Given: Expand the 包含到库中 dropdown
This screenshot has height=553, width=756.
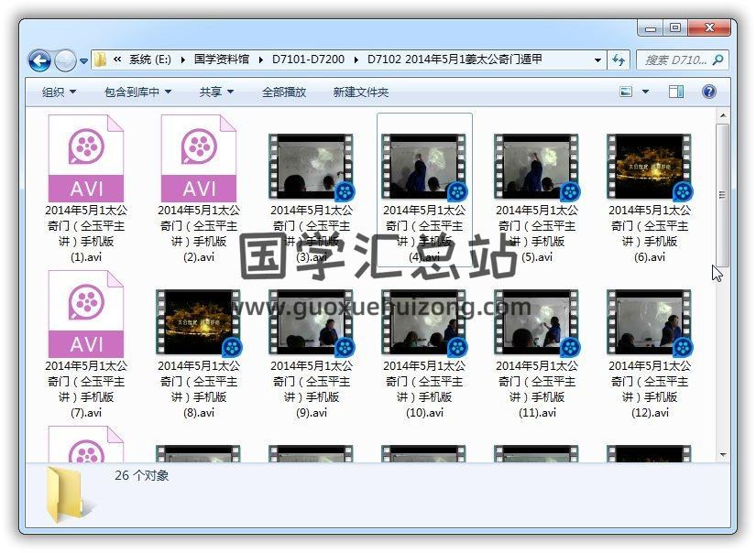Looking at the screenshot, I should pos(137,92).
